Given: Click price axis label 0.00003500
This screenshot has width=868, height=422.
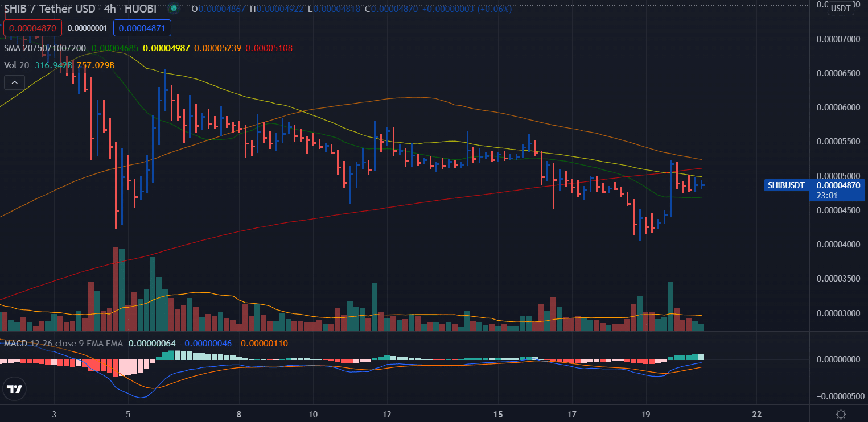Looking at the screenshot, I should coord(838,279).
